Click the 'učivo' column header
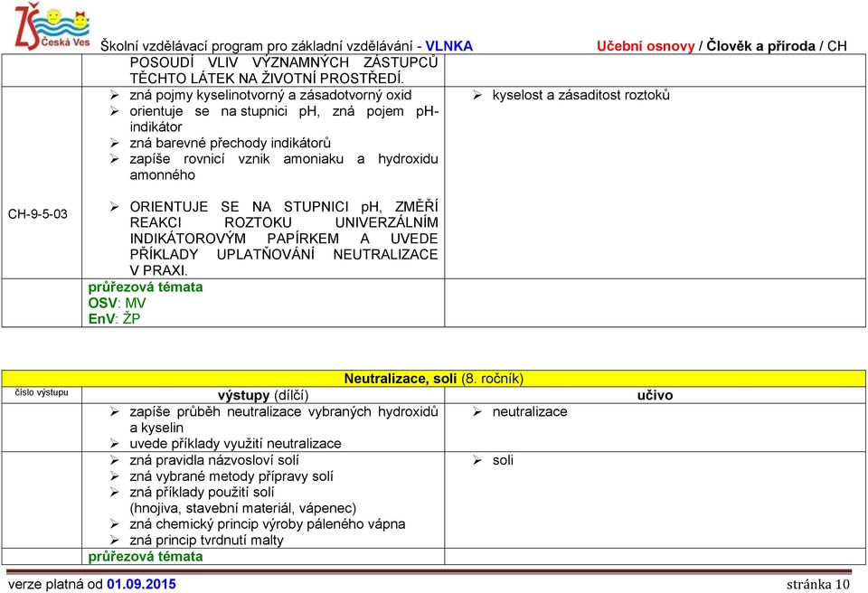This screenshot has width=868, height=593. pos(655,395)
